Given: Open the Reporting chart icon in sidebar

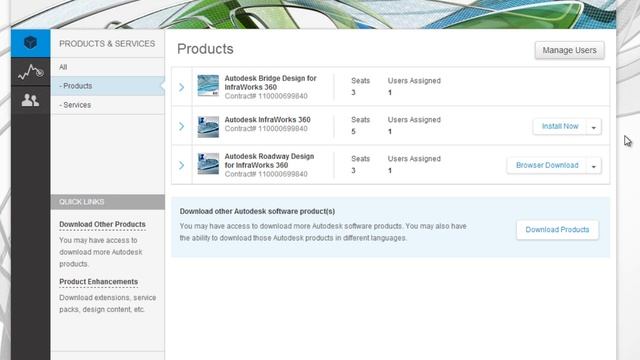Looking at the screenshot, I should point(31,72).
